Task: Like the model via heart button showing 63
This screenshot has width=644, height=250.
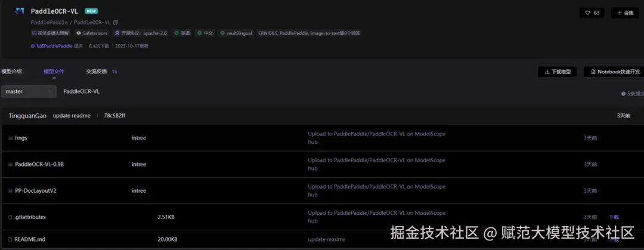Action: [592, 13]
